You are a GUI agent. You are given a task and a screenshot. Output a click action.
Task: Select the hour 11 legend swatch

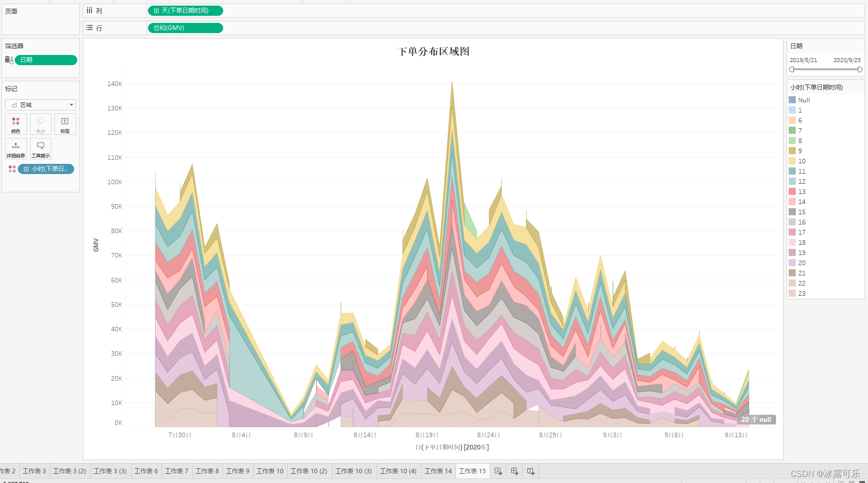click(792, 171)
